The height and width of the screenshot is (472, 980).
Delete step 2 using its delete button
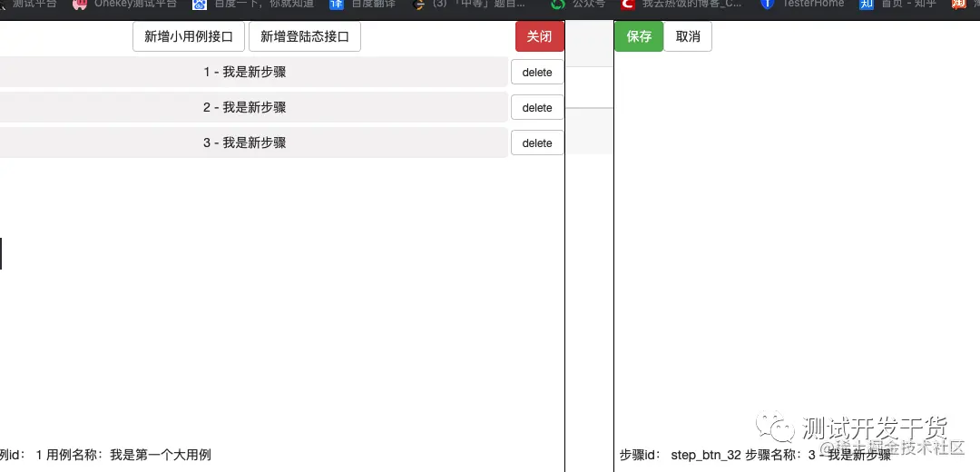coord(537,107)
